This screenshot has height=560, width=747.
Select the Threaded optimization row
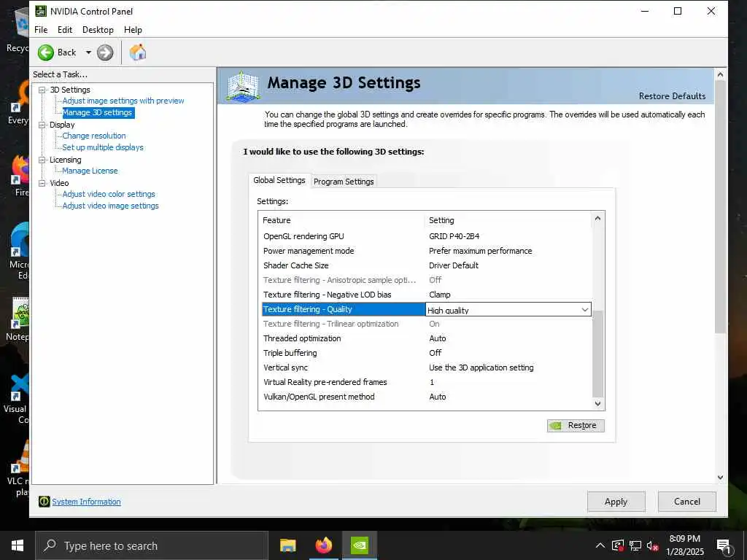427,338
